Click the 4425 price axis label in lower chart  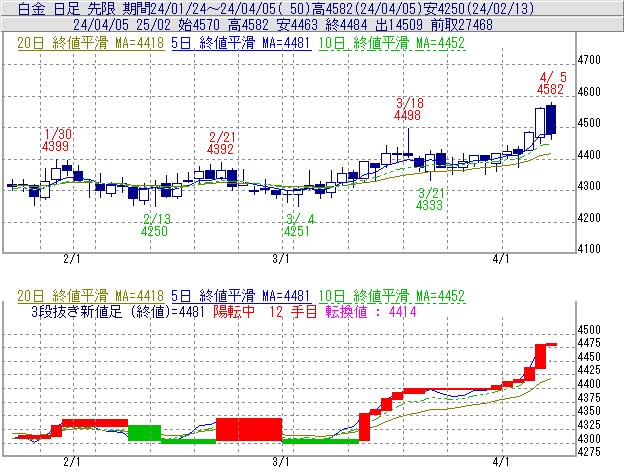pyautogui.click(x=589, y=370)
